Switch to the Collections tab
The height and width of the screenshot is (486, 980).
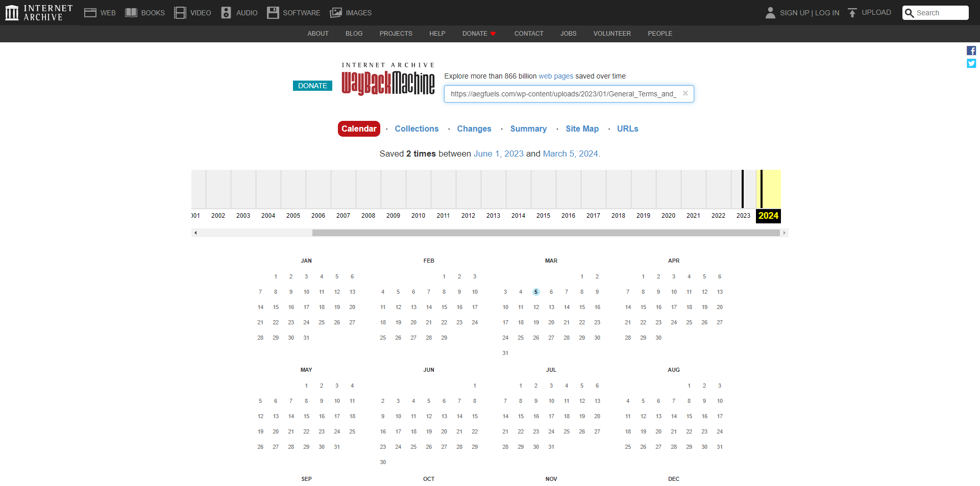[x=416, y=129]
